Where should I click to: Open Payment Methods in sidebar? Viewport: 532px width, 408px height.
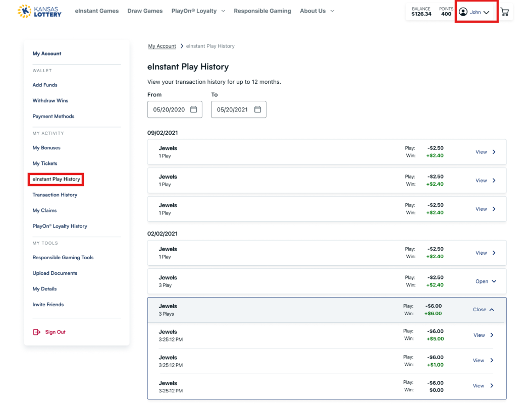point(54,116)
